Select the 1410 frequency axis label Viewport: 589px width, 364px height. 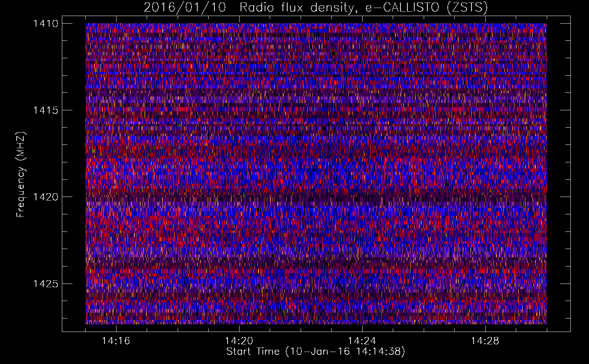tap(46, 24)
